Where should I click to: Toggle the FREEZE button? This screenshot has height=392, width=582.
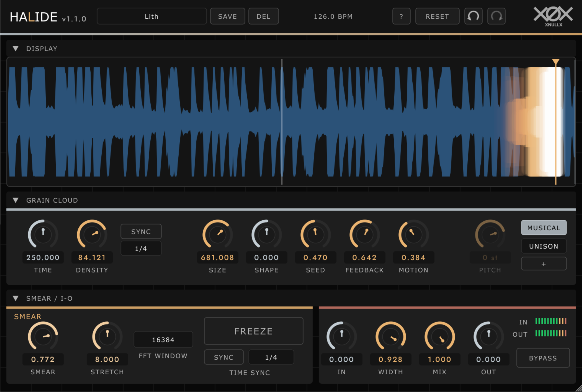253,331
